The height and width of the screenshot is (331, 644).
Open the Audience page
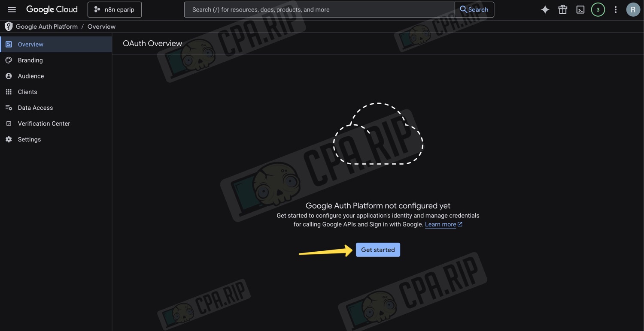click(x=30, y=76)
